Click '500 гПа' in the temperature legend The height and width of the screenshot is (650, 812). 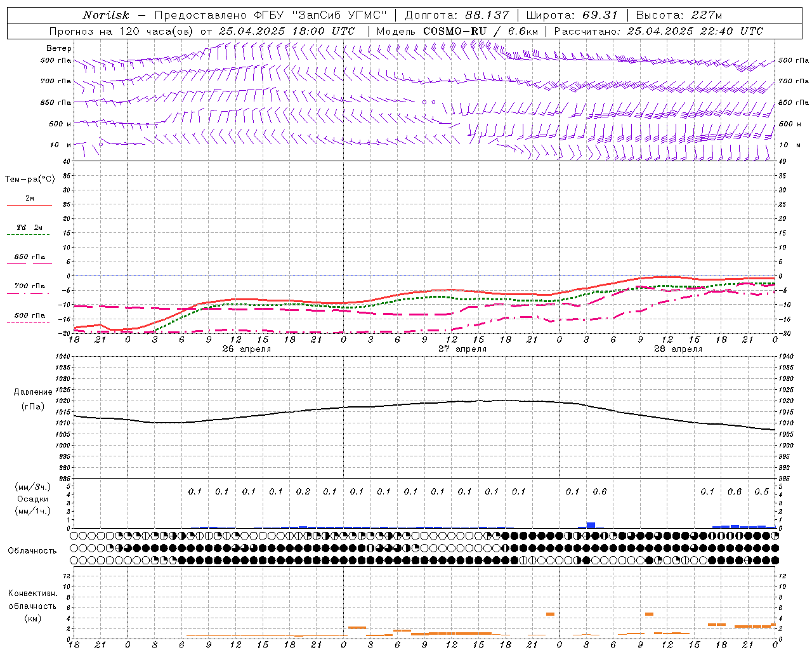[x=30, y=315]
